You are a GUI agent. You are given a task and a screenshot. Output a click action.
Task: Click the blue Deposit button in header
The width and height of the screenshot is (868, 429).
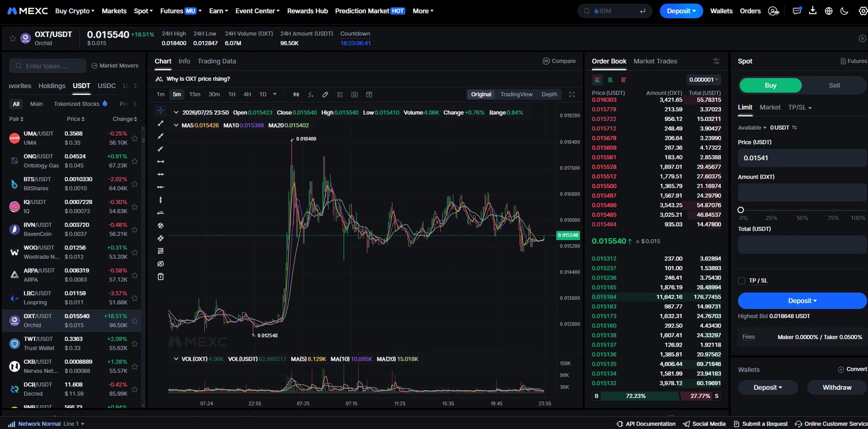(x=681, y=11)
